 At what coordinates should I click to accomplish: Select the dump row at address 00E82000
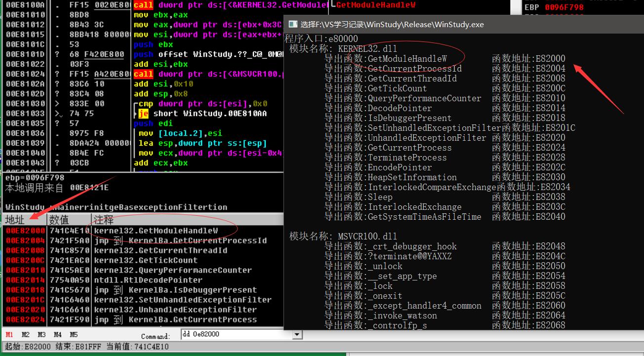tap(143, 231)
